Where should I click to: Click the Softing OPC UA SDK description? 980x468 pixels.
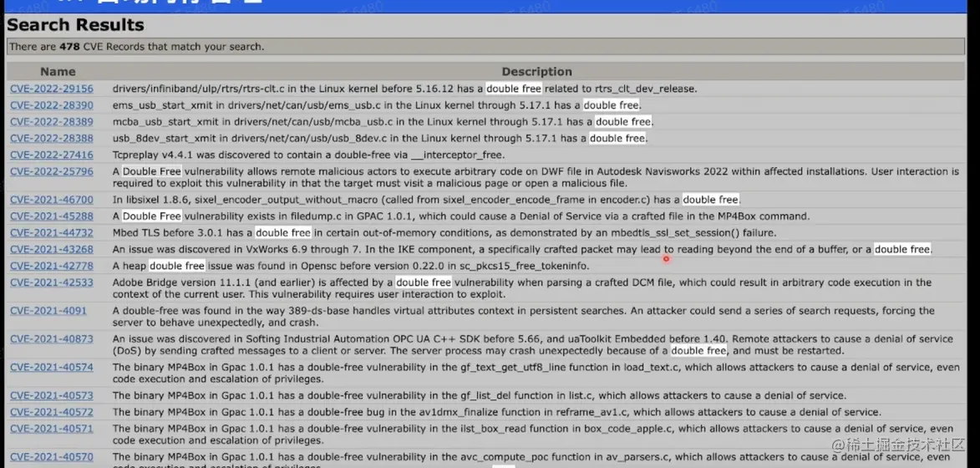pos(532,345)
